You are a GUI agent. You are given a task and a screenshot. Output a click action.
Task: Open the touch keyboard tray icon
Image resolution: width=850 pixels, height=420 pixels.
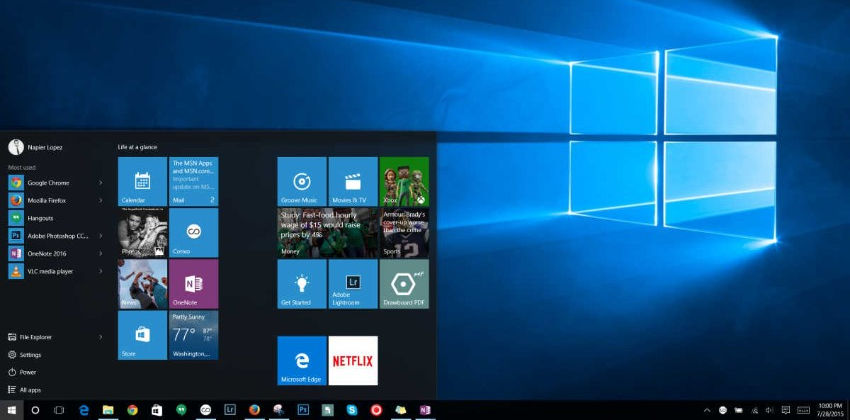tap(803, 410)
